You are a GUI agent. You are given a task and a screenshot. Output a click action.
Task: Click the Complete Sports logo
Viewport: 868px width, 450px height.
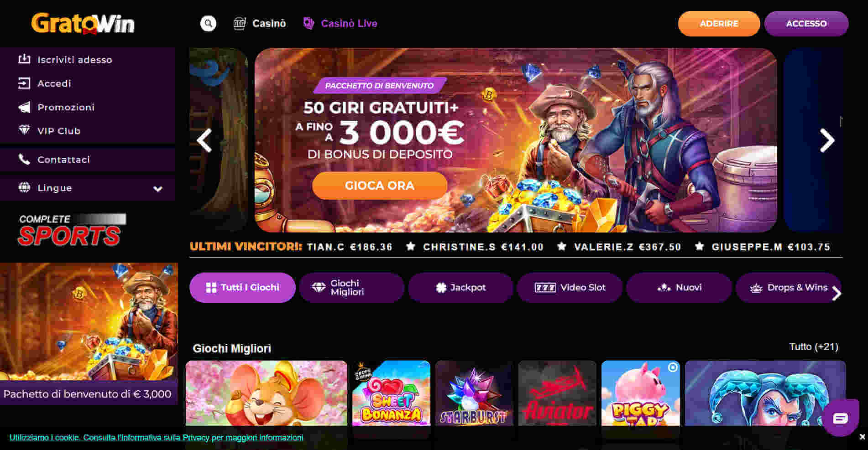pyautogui.click(x=72, y=230)
